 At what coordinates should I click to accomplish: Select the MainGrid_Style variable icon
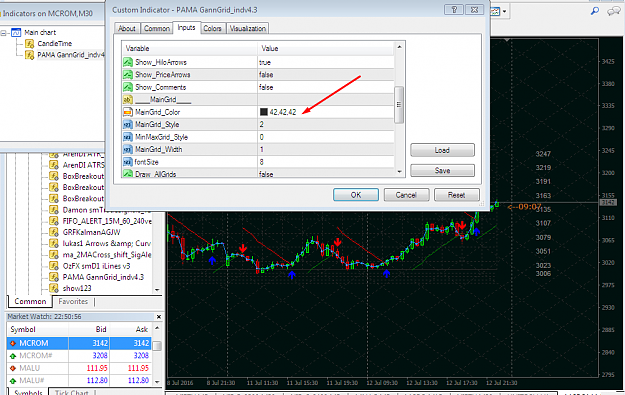(128, 124)
